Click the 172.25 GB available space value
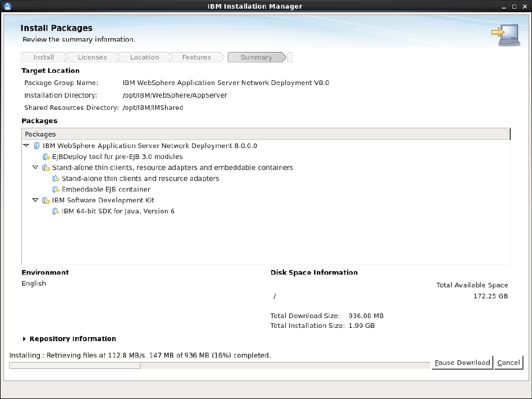Screen dimensions: 532x399 pos(490,296)
